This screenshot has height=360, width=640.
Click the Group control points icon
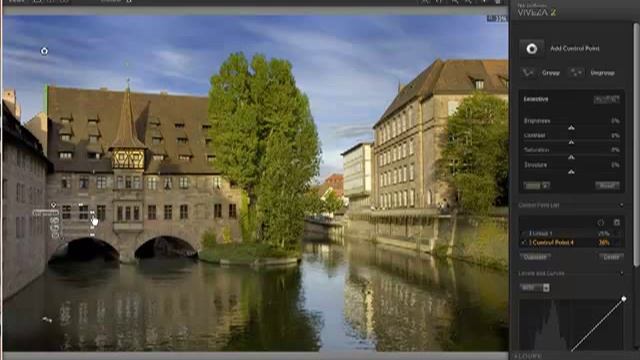click(528, 73)
